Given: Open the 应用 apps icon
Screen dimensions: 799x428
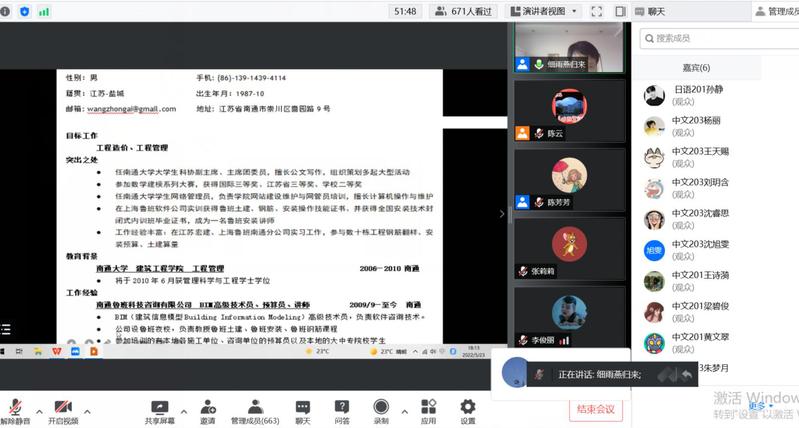Looking at the screenshot, I should [x=429, y=407].
